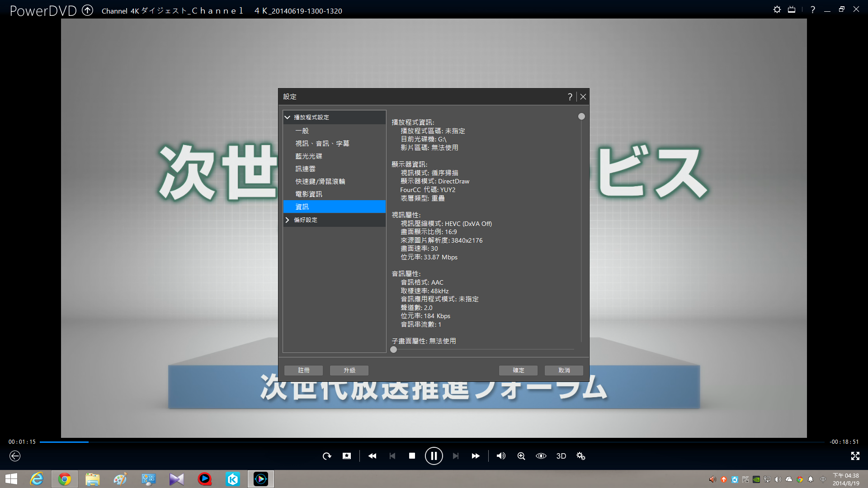
Task: Click the fast forward icon
Action: click(476, 456)
